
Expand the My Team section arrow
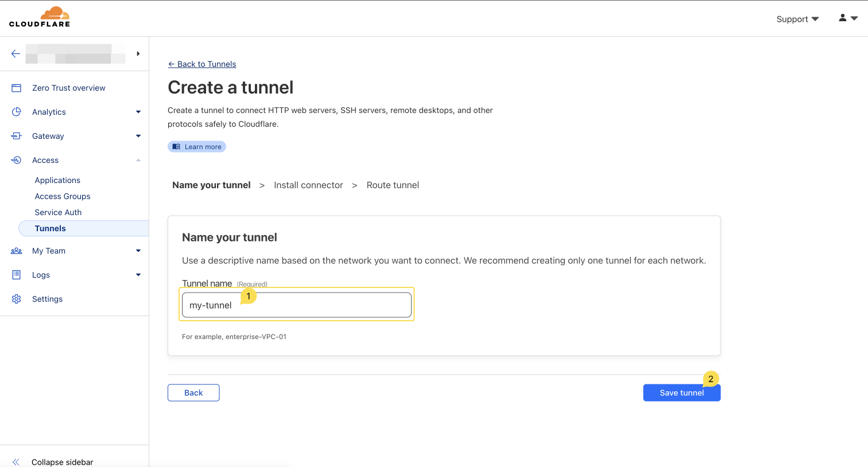pyautogui.click(x=138, y=251)
